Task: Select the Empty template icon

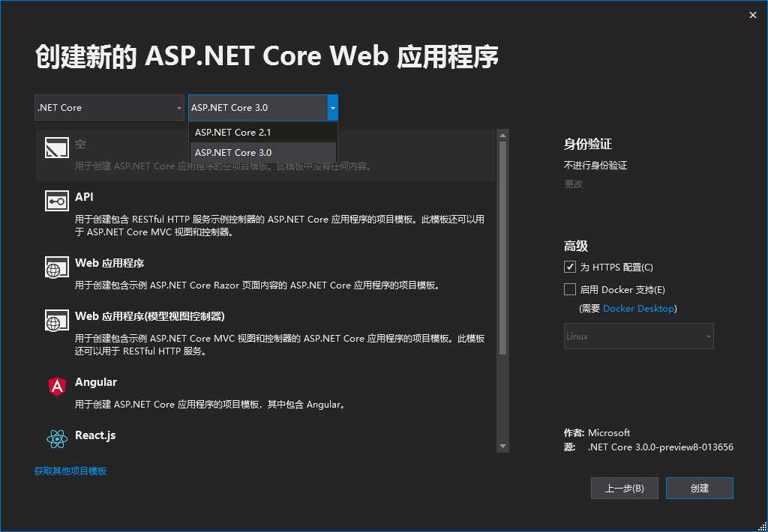Action: pos(57,148)
